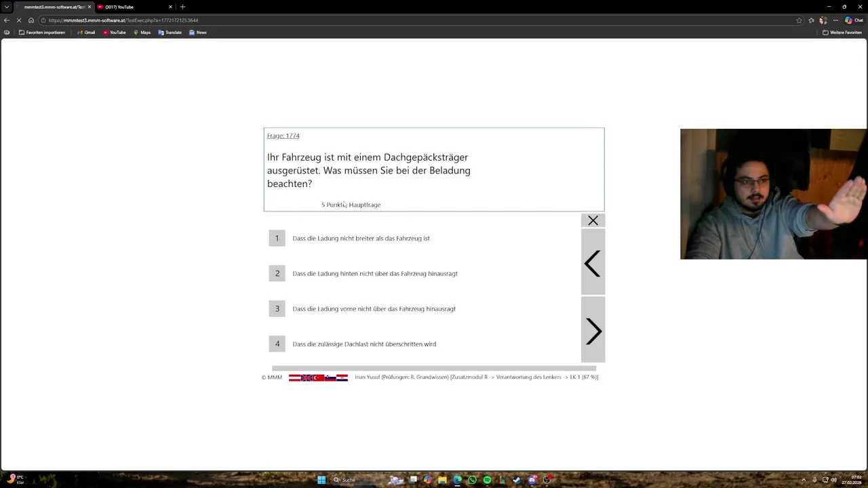Screen dimensions: 868x488
Task: Open the Gmail bookmark
Action: point(85,33)
